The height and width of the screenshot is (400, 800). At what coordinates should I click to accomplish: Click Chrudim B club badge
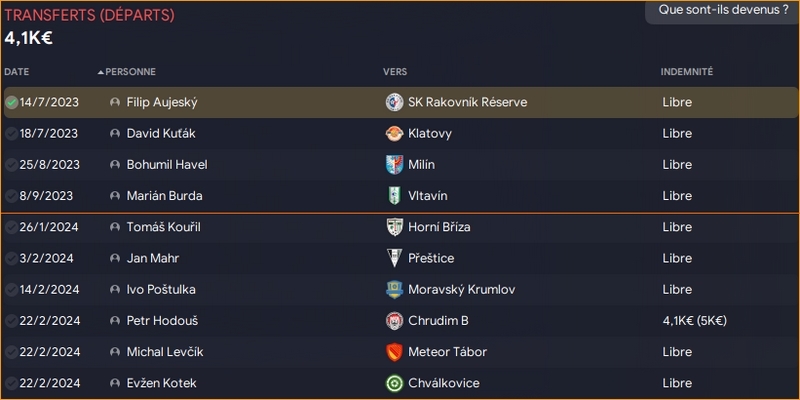click(x=393, y=321)
